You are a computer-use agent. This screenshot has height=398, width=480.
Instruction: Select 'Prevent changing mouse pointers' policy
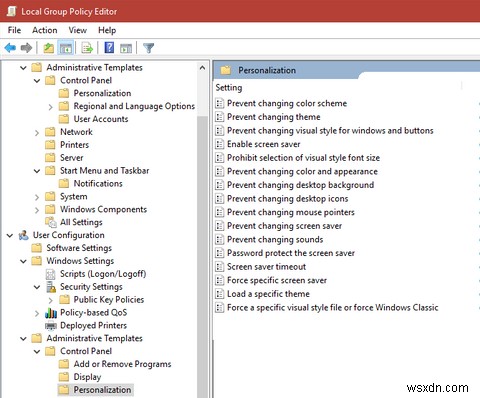click(291, 212)
